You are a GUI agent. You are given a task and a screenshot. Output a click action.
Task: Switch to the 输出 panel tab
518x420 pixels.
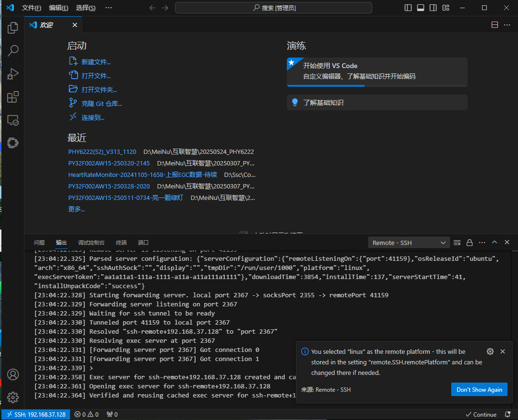61,243
